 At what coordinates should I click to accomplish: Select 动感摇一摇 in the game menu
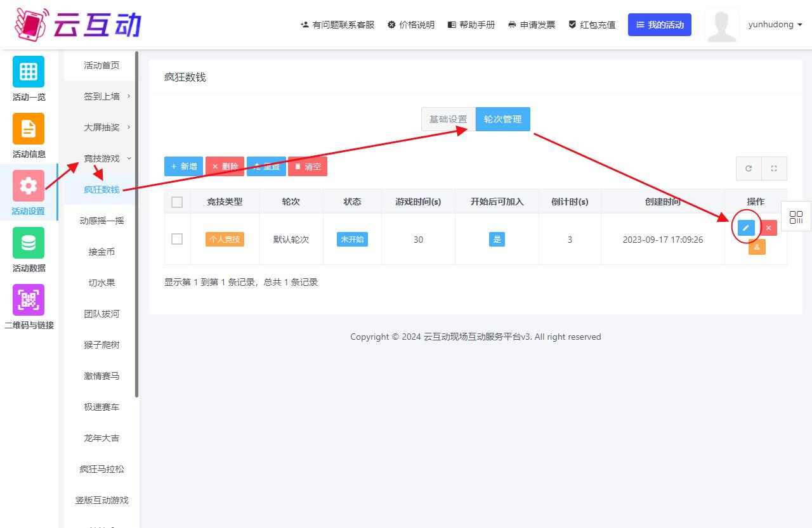(101, 221)
